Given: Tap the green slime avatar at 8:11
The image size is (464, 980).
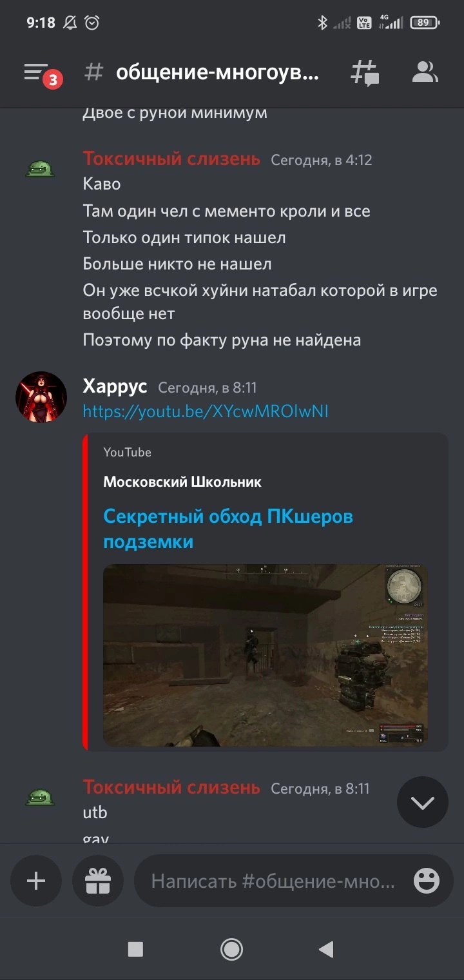Looking at the screenshot, I should 40,798.
